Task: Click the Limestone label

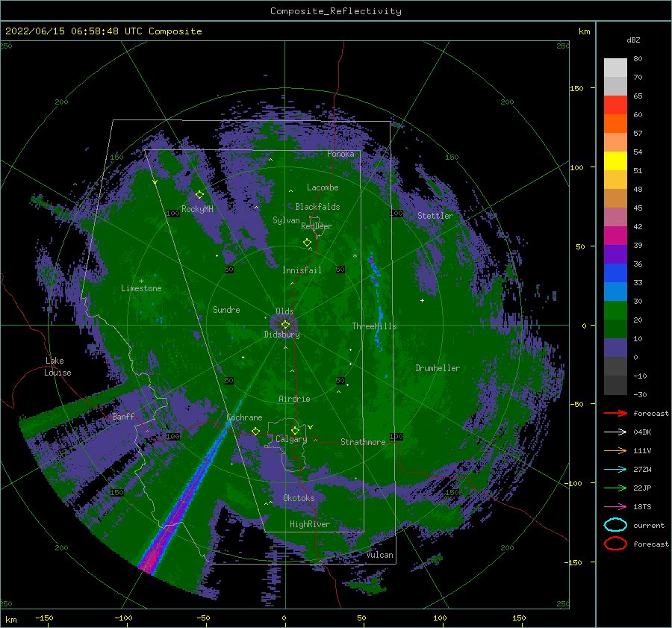Action: tap(141, 288)
